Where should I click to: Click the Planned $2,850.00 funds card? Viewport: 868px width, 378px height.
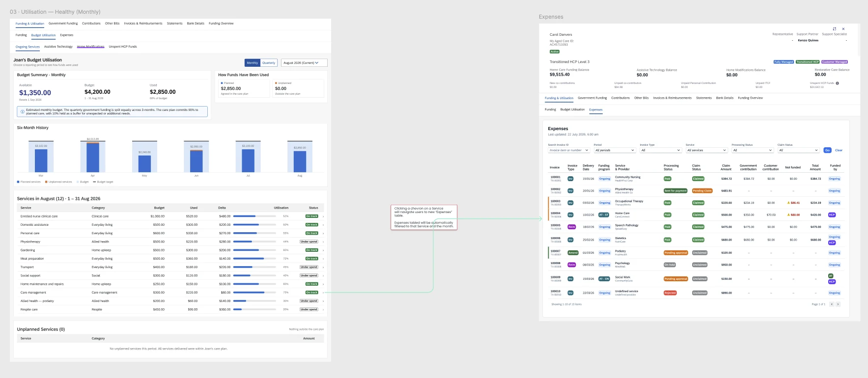pyautogui.click(x=244, y=88)
